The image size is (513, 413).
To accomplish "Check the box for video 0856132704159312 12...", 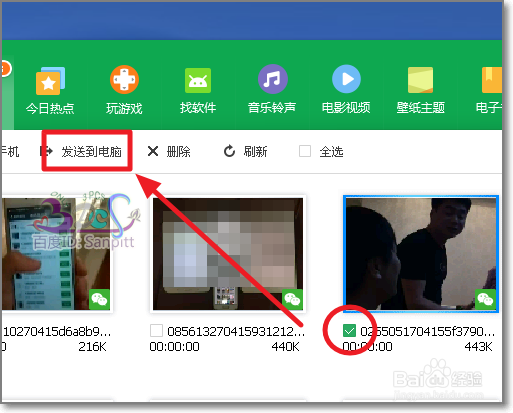I will point(156,331).
